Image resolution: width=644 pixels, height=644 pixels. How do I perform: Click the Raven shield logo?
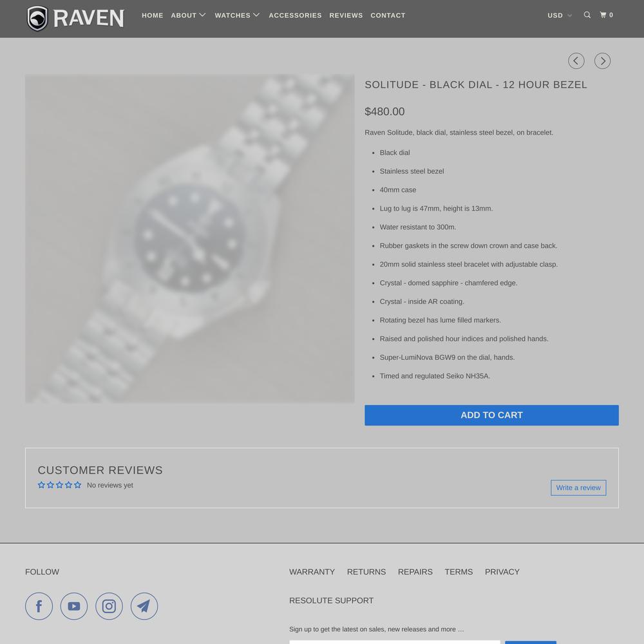(x=37, y=19)
